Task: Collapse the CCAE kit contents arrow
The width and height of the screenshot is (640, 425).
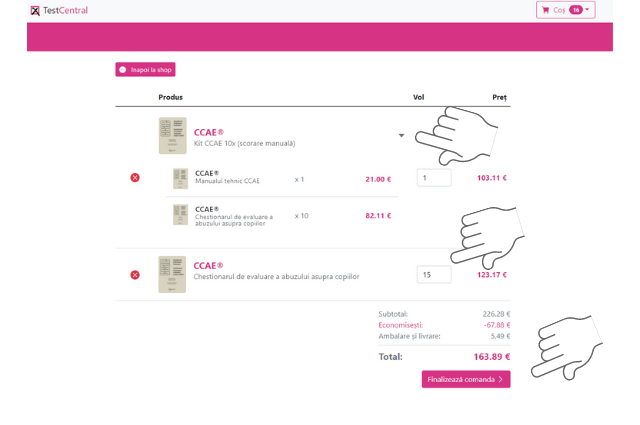Action: 401,136
